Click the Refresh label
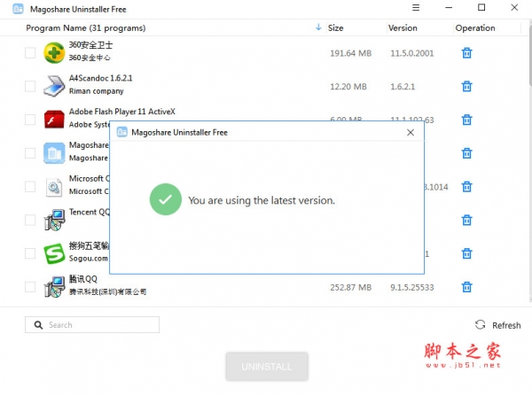 pos(506,325)
